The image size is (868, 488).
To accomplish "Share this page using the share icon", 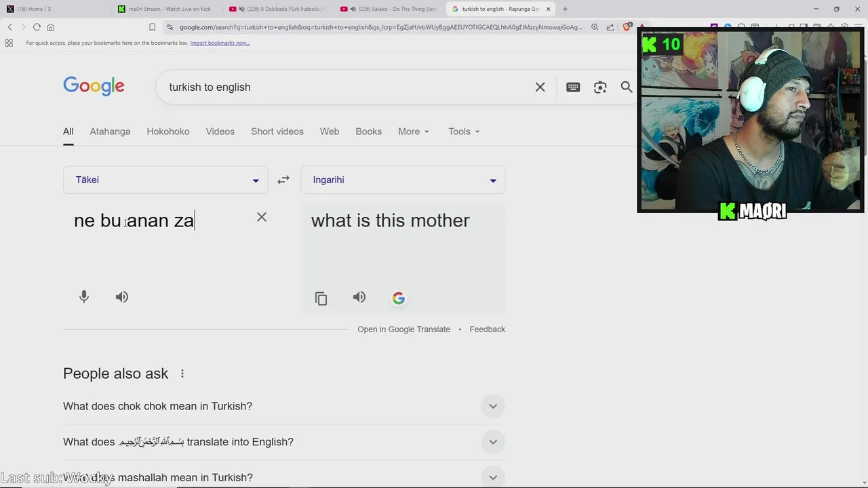I will point(610,27).
